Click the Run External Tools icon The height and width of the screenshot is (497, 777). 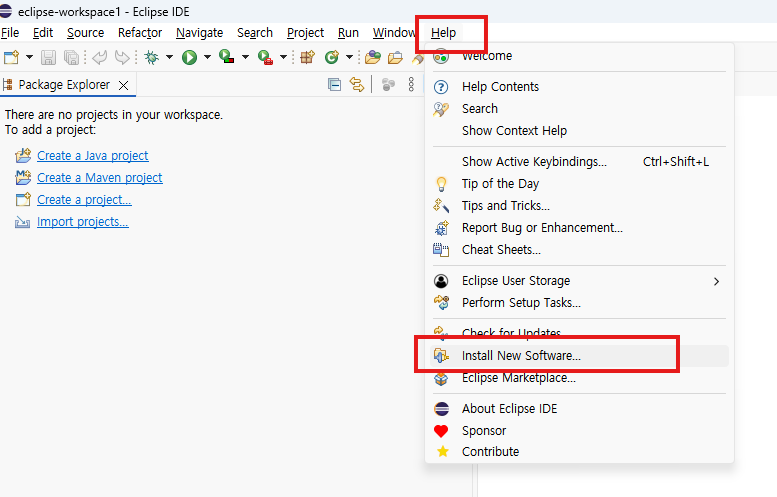pyautogui.click(x=266, y=57)
